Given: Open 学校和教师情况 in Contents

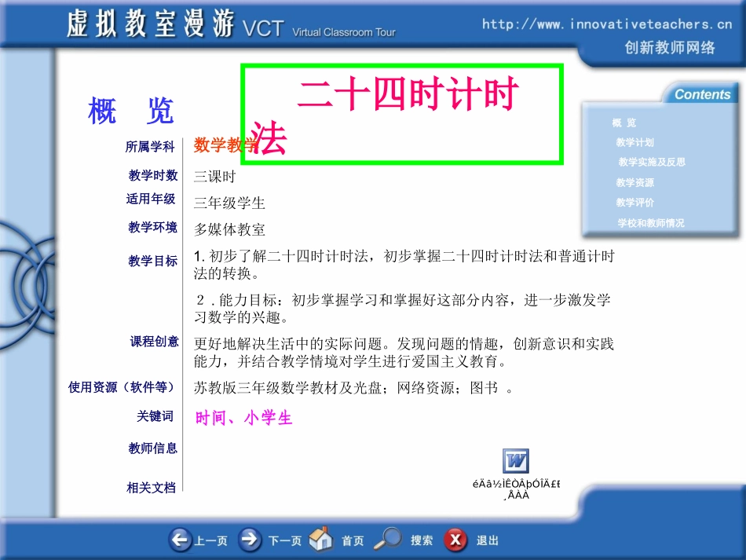Looking at the screenshot, I should tap(651, 223).
